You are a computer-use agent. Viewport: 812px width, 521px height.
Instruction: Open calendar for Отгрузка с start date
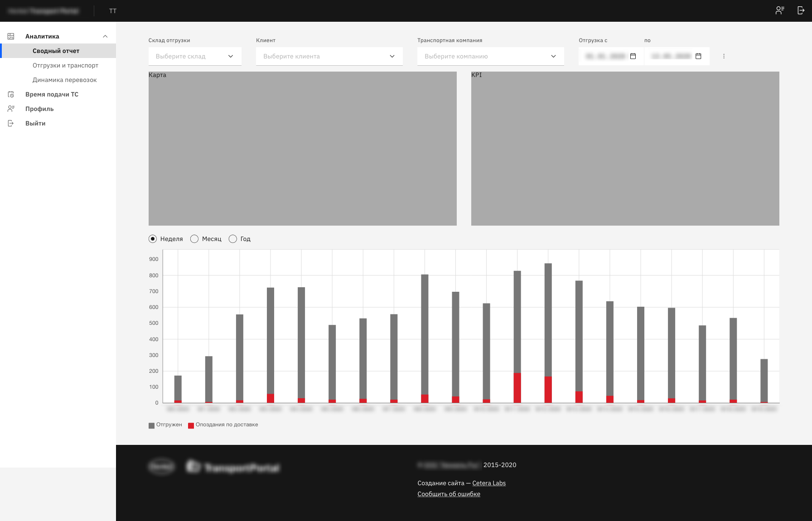click(633, 56)
